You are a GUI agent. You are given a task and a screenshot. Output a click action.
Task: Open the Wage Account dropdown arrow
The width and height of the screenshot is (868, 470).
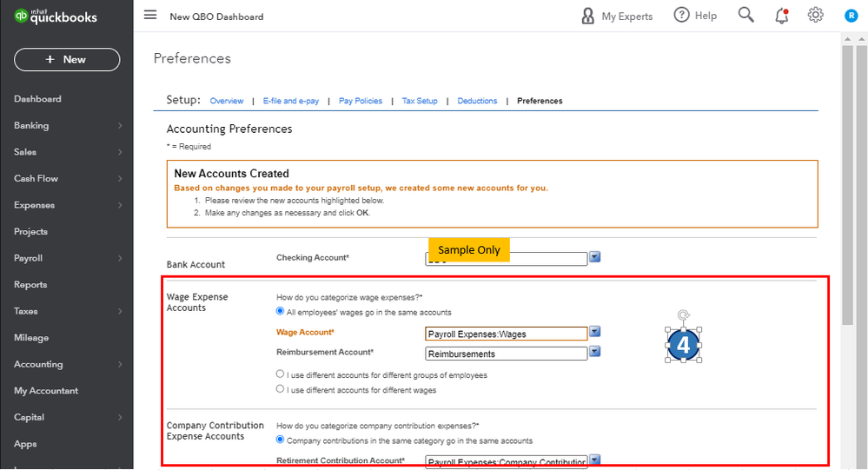[595, 332]
